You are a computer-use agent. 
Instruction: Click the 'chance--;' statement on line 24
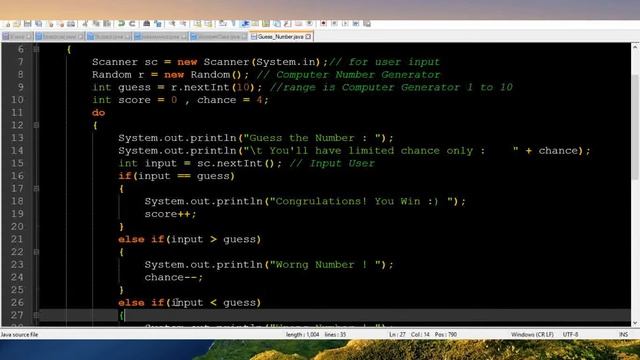pyautogui.click(x=173, y=277)
